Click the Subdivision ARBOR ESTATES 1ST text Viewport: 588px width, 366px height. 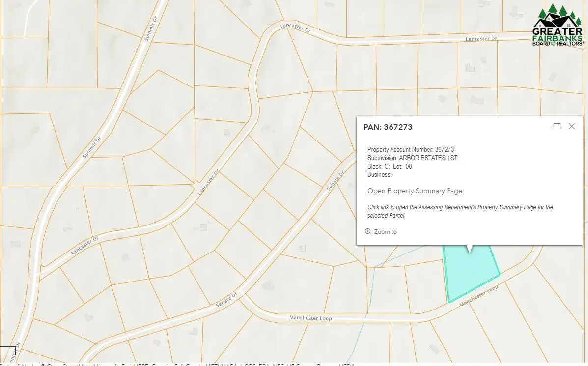(x=412, y=158)
